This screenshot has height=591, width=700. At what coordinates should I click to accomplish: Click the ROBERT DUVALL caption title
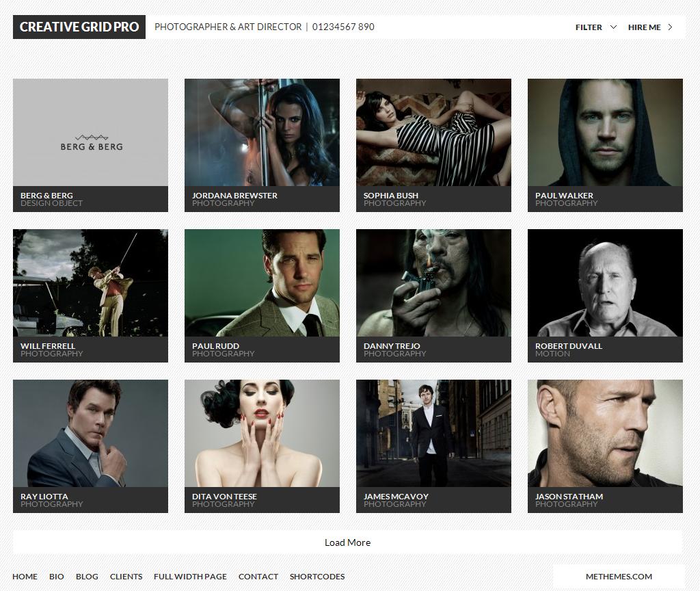[568, 345]
